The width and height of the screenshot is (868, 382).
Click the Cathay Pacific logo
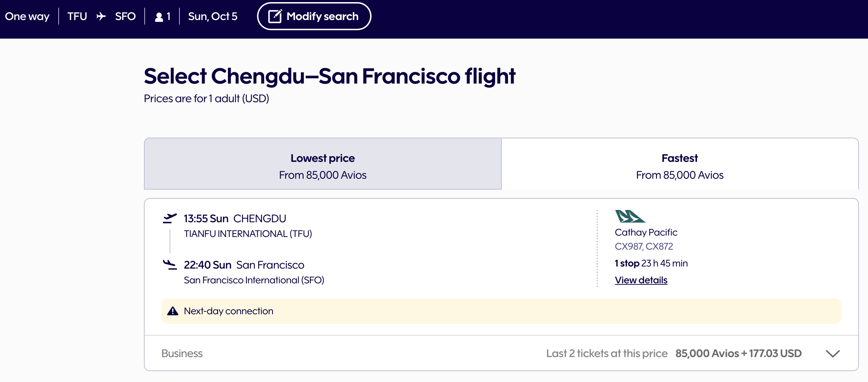click(x=630, y=216)
